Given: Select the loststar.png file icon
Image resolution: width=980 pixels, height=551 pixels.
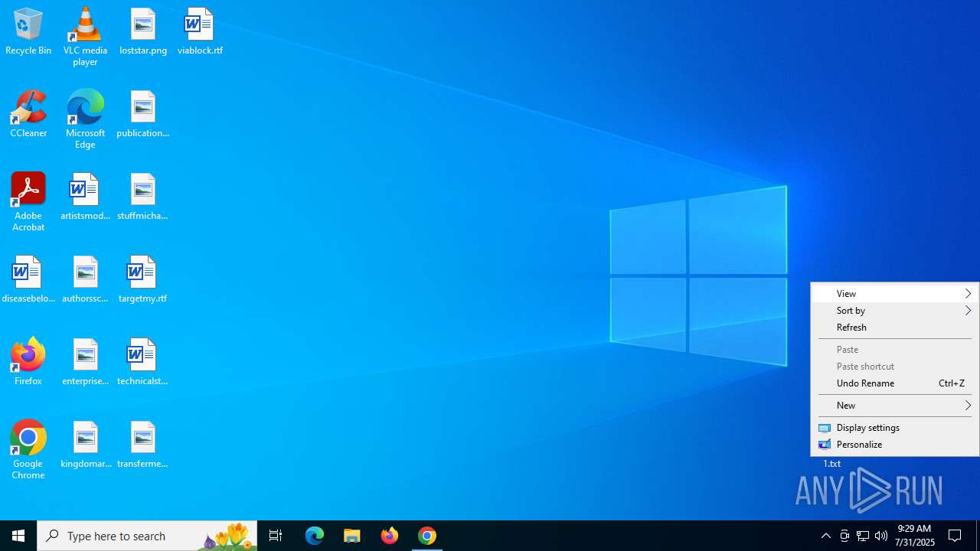Looking at the screenshot, I should pos(143,32).
